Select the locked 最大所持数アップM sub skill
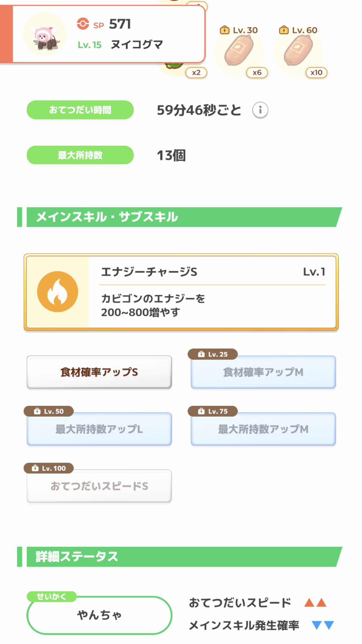Image resolution: width=362 pixels, height=644 pixels. pos(263,429)
